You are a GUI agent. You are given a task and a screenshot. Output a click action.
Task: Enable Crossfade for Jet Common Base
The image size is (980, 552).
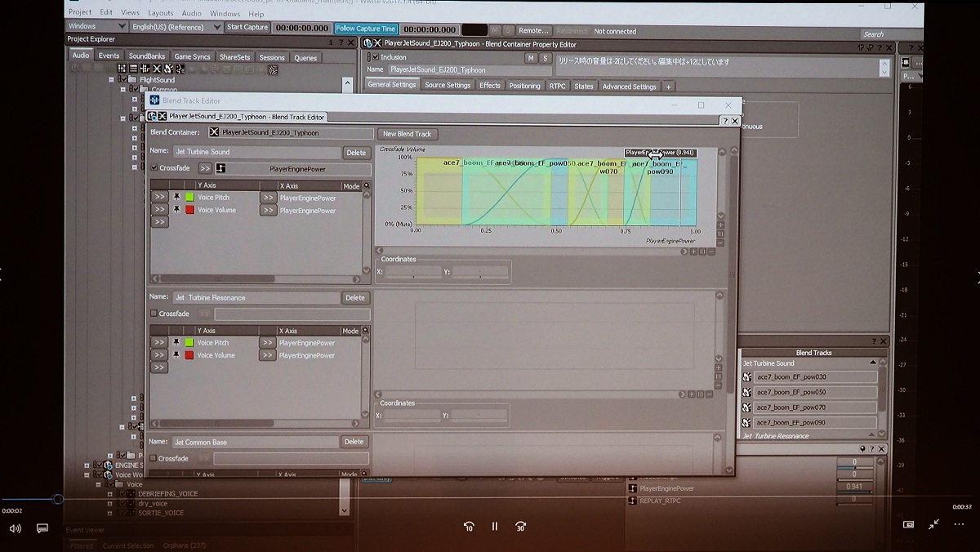click(x=153, y=459)
